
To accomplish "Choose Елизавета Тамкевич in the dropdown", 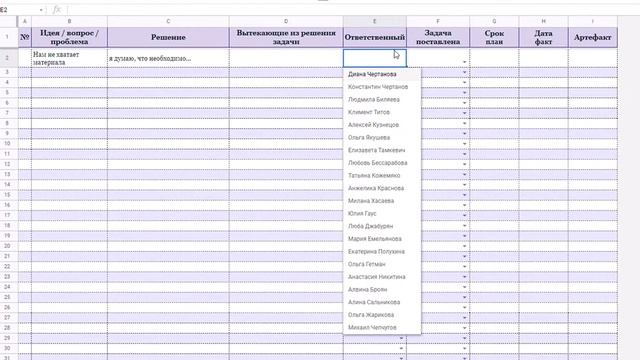I will [x=382, y=150].
